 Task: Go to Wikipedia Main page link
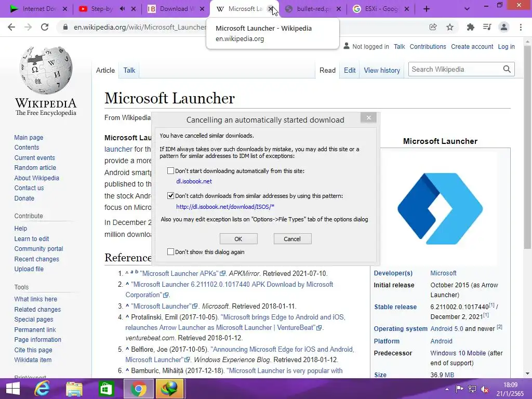[29, 137]
